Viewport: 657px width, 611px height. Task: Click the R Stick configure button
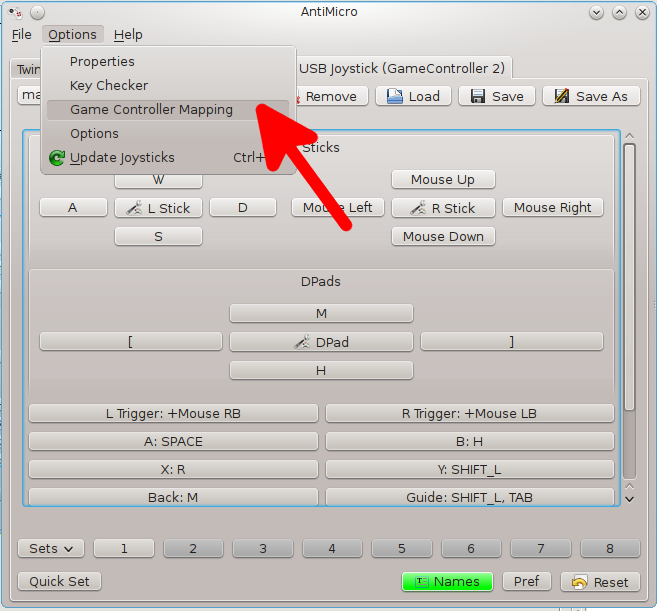443,208
